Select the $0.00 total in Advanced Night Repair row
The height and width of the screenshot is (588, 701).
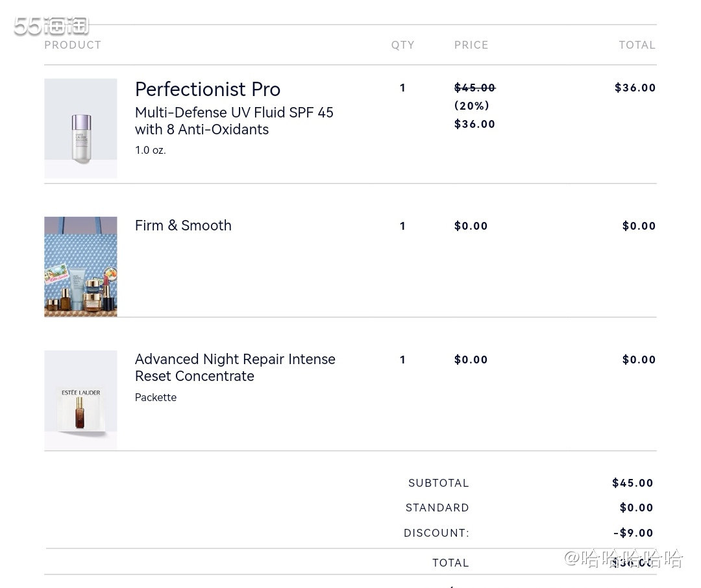click(x=639, y=360)
